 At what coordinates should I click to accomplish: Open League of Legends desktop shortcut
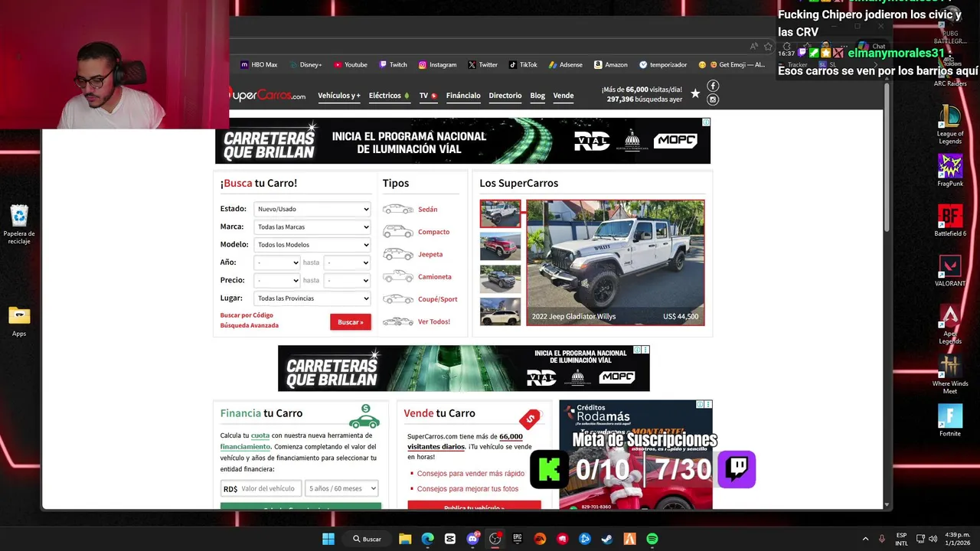click(950, 124)
